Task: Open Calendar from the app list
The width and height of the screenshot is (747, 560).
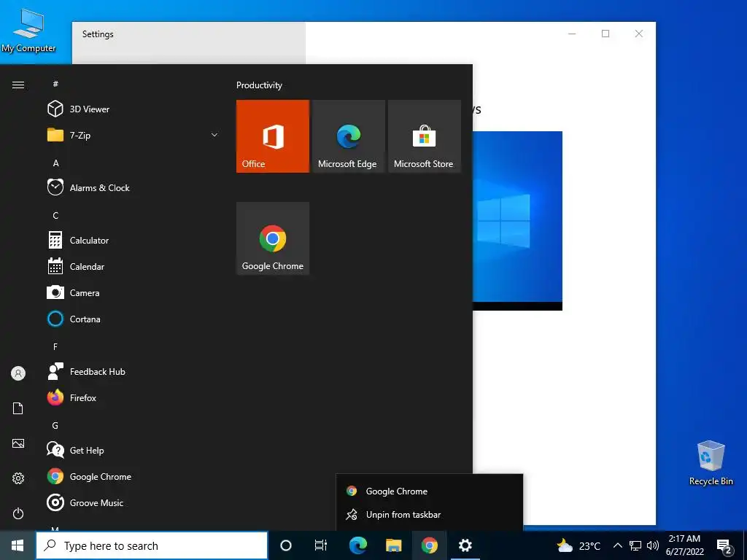Action: (x=133, y=267)
